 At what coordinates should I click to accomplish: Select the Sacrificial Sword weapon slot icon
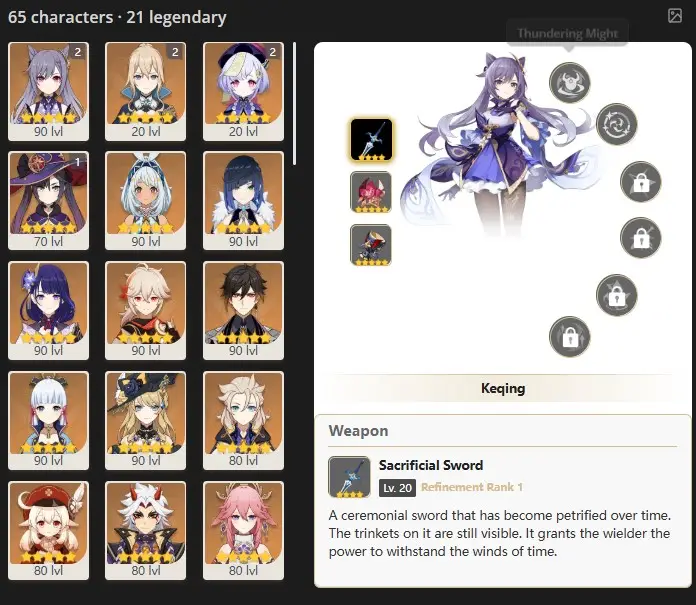pyautogui.click(x=371, y=139)
